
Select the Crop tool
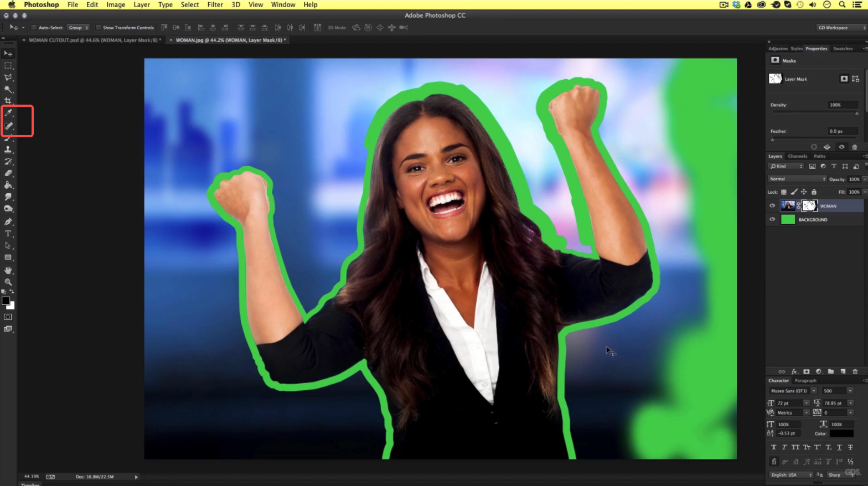point(8,101)
